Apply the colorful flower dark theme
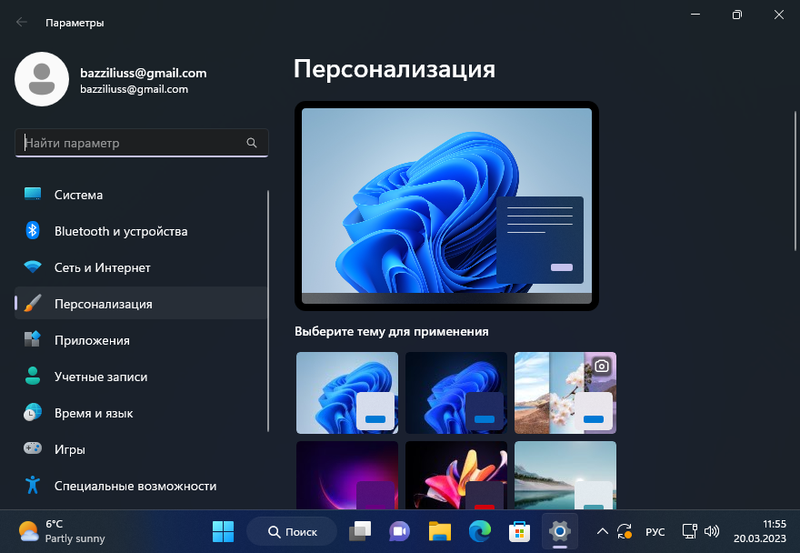The width and height of the screenshot is (800, 553). pos(456,475)
